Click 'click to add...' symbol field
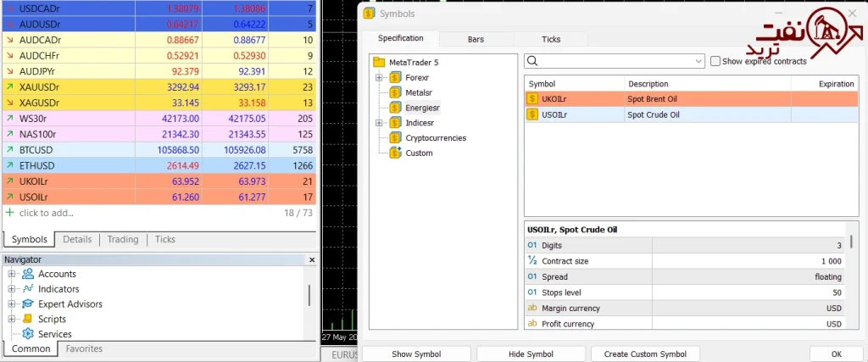The height and width of the screenshot is (362, 868). click(47, 213)
